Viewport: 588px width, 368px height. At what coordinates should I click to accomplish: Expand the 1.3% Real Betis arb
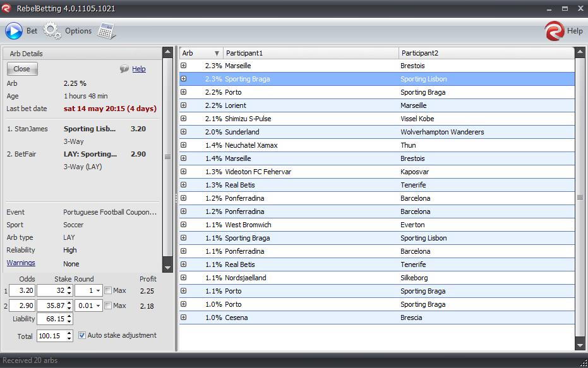click(x=183, y=185)
